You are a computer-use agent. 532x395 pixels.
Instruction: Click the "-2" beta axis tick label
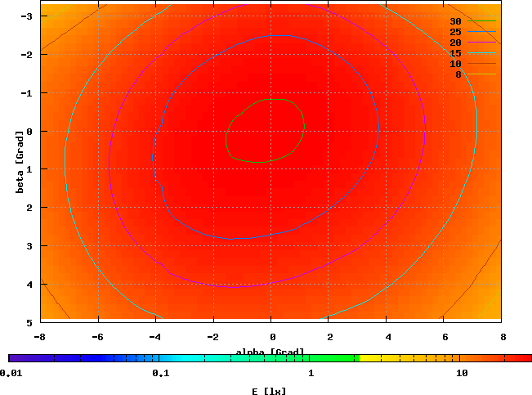tap(26, 55)
